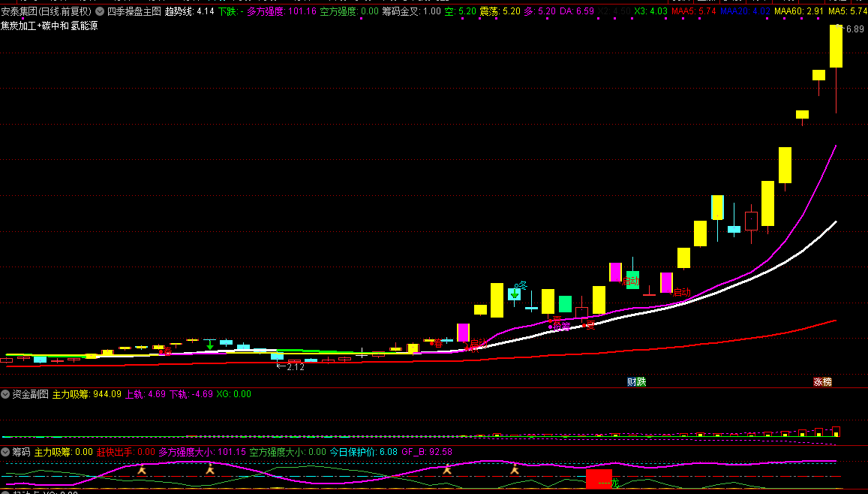Click the 趋势线: 4.14 value
The width and height of the screenshot is (868, 494).
coord(189,11)
